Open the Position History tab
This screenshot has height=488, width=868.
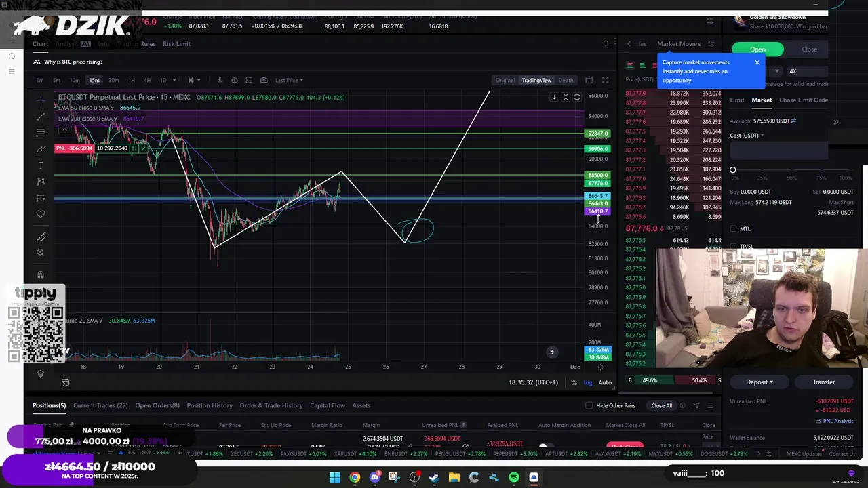pos(210,405)
